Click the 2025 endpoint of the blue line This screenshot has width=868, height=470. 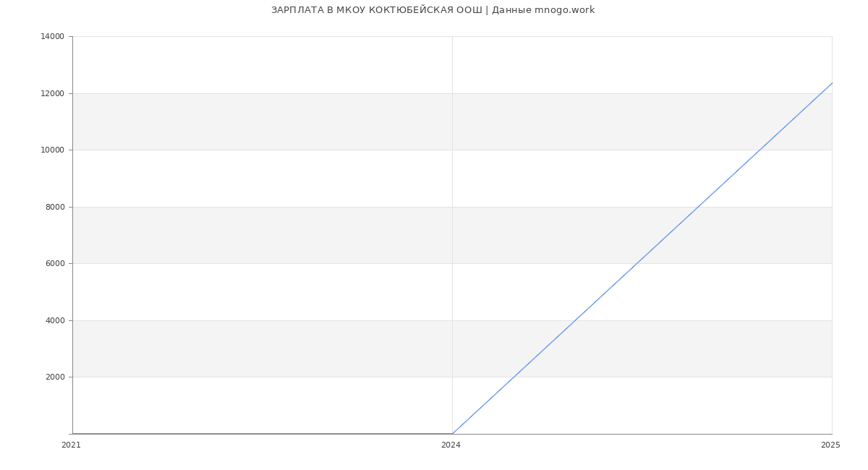point(832,83)
